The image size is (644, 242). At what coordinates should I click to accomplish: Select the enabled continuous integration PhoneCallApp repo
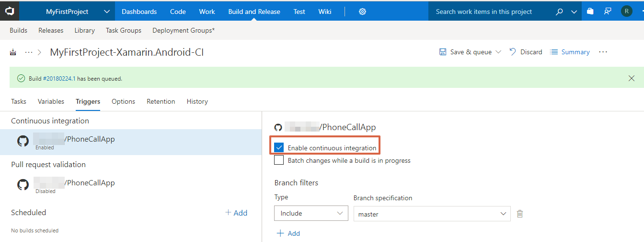point(131,142)
